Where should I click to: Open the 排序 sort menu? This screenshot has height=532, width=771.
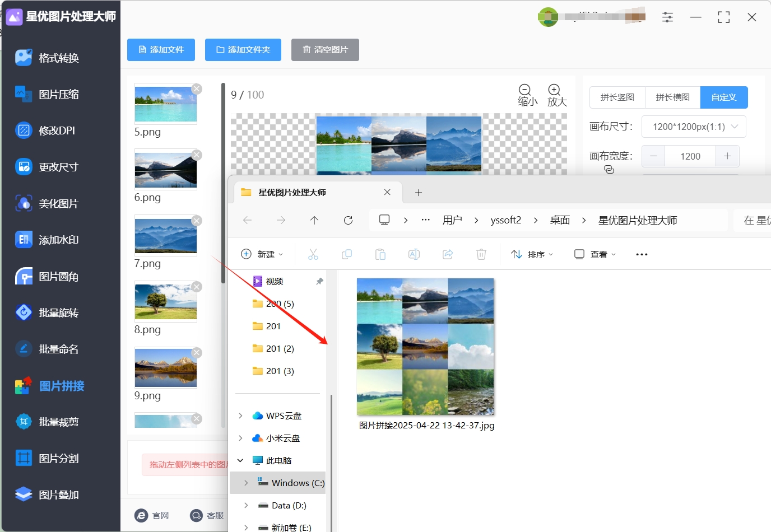[x=532, y=254]
